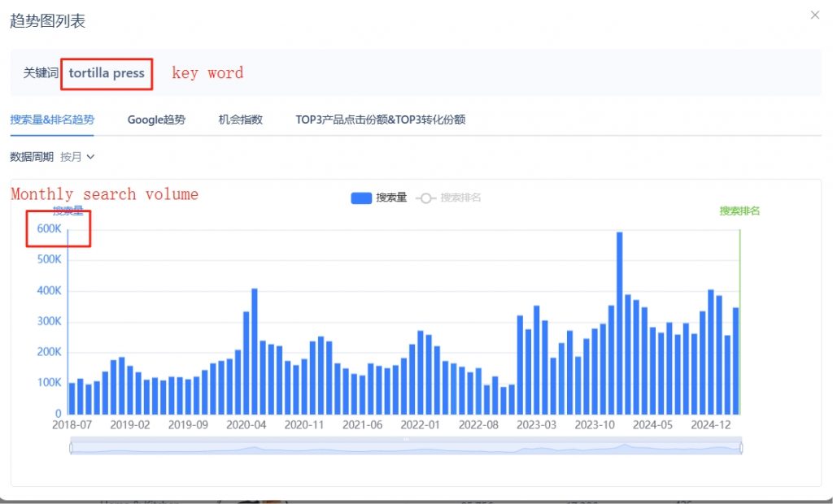Viewport: 833px width, 504px height.
Task: Click the 2023-10 axis label
Action: (595, 425)
